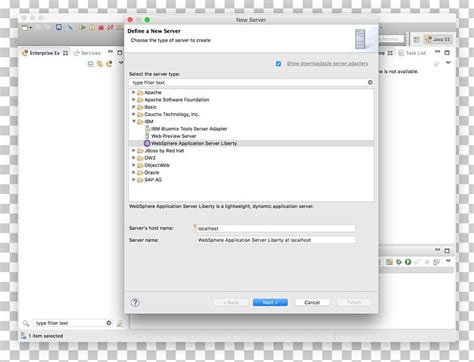Expand the Apache Software Foundation folder
Image resolution: width=474 pixels, height=362 pixels.
coord(133,99)
